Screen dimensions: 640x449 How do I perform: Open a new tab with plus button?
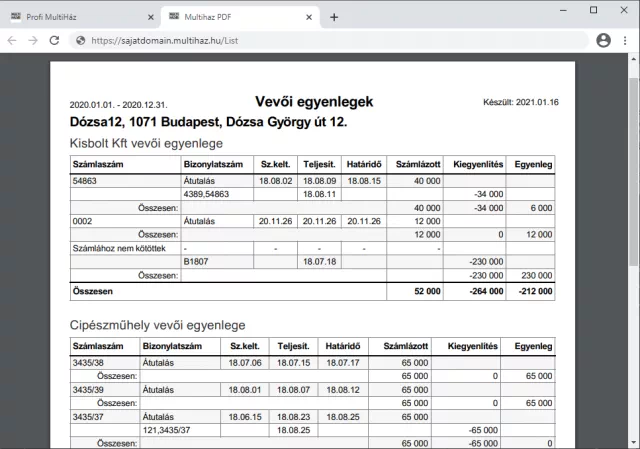coord(334,17)
